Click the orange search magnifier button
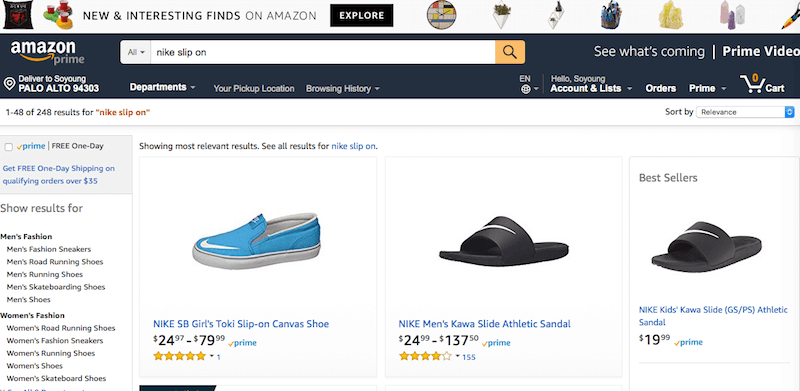Image resolution: width=800 pixels, height=391 pixels. tap(510, 52)
